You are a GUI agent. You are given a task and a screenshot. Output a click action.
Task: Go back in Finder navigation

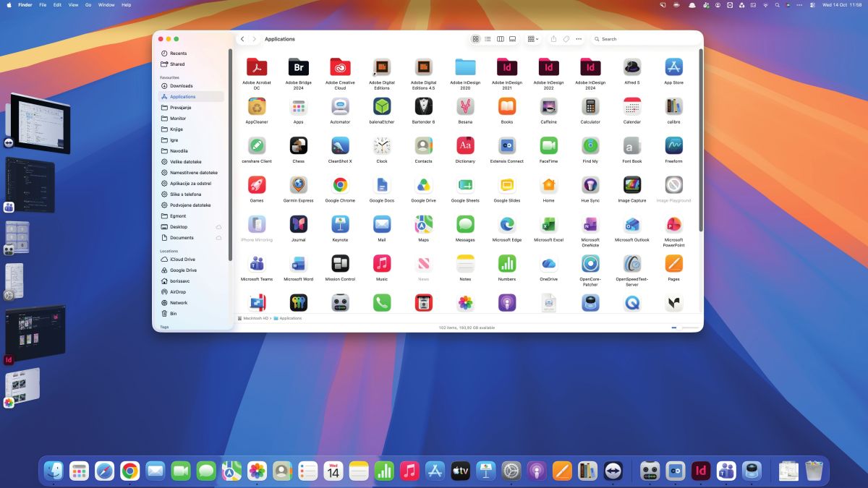pyautogui.click(x=242, y=39)
